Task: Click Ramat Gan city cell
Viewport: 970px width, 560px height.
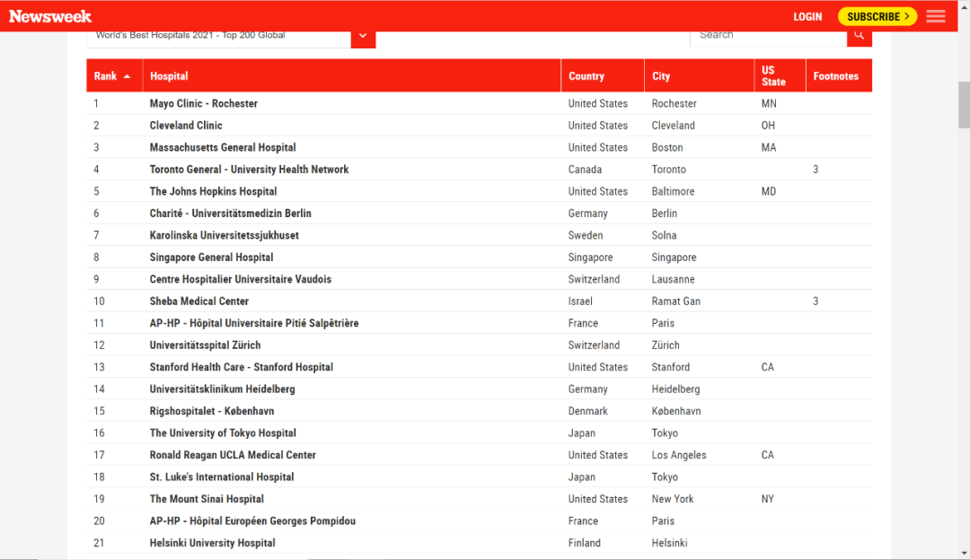Action: (675, 301)
